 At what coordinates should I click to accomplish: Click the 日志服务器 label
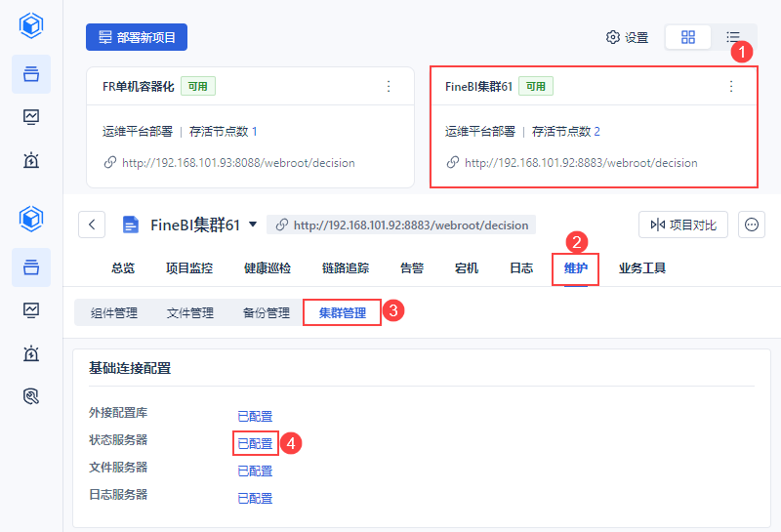point(118,495)
